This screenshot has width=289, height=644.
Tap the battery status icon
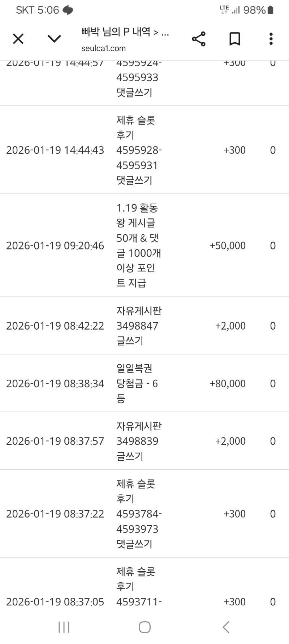coord(271,10)
